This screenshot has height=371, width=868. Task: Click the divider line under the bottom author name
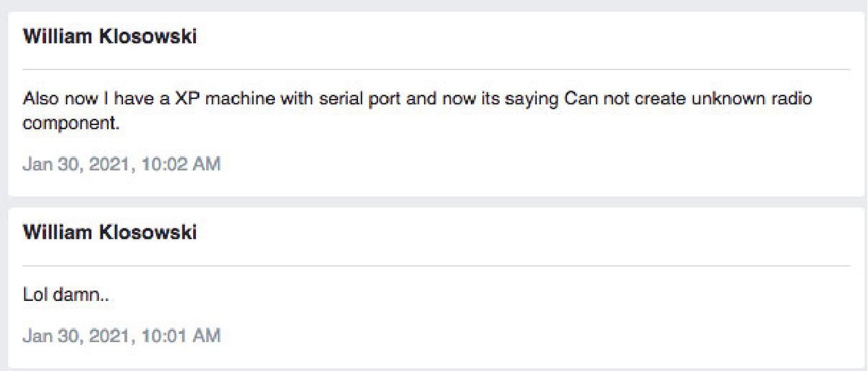tap(435, 265)
